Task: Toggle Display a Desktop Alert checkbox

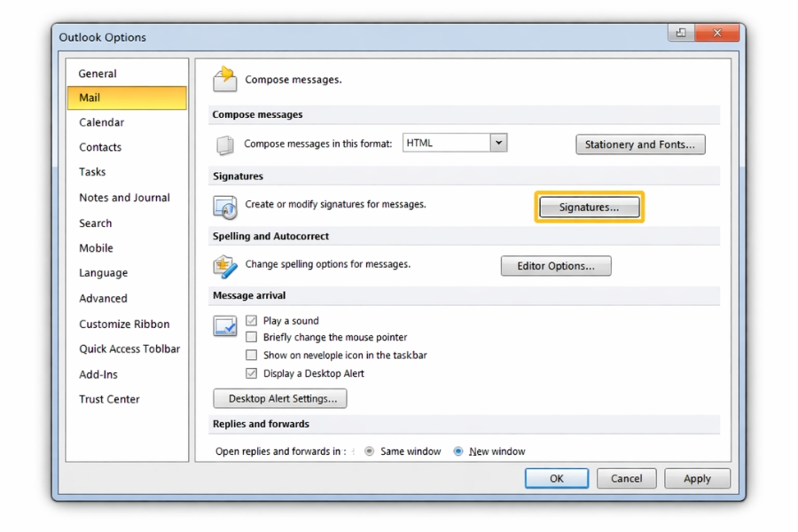Action: pos(252,373)
